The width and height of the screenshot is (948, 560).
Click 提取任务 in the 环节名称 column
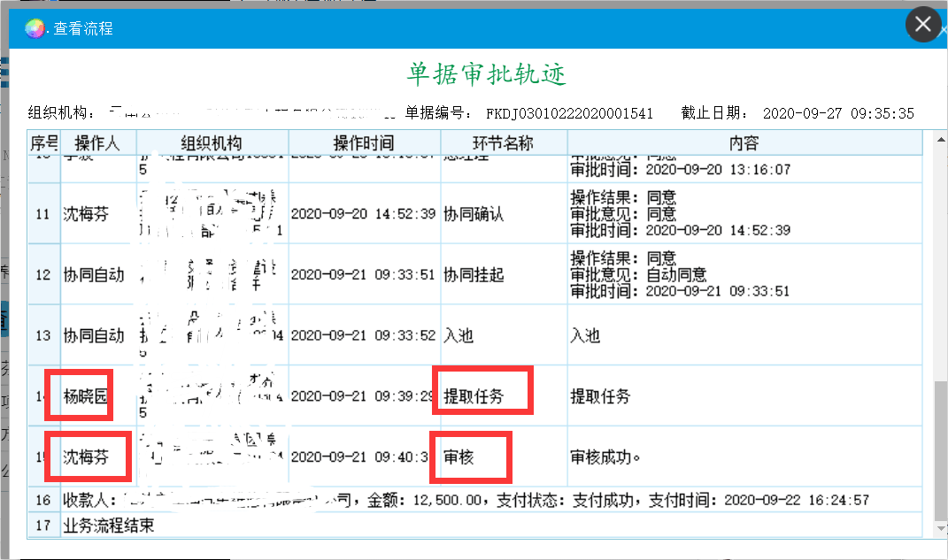[474, 396]
